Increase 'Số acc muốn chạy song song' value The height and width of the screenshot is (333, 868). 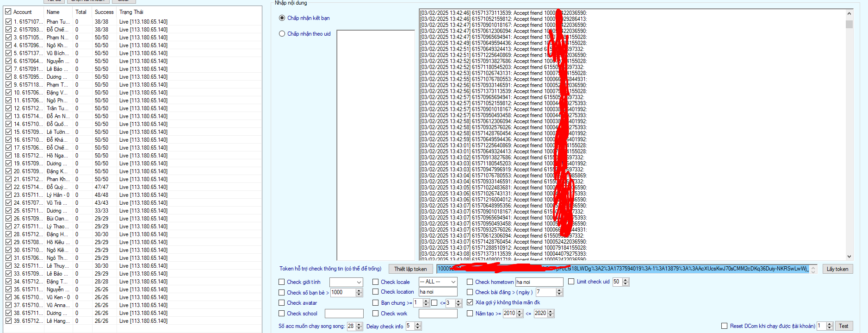[x=359, y=324]
